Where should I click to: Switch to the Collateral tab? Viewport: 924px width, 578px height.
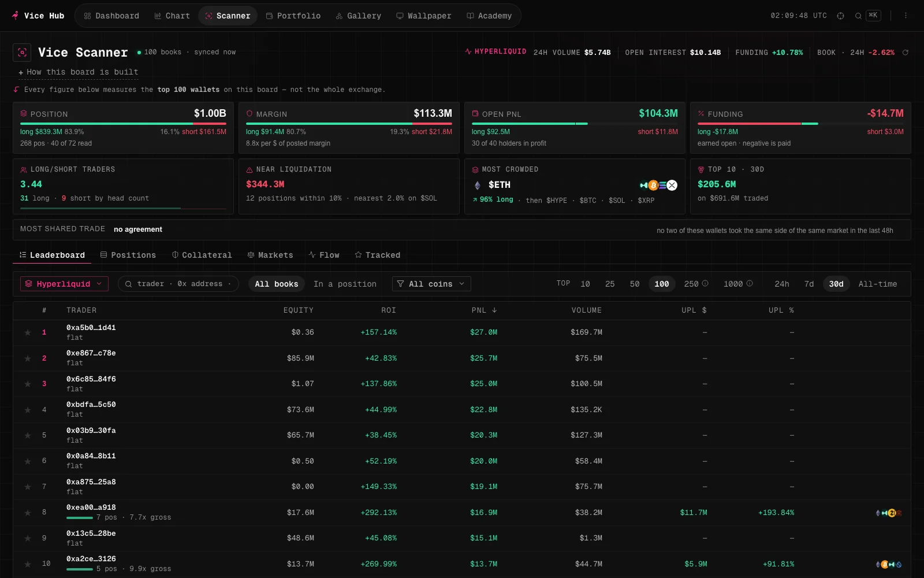[202, 255]
